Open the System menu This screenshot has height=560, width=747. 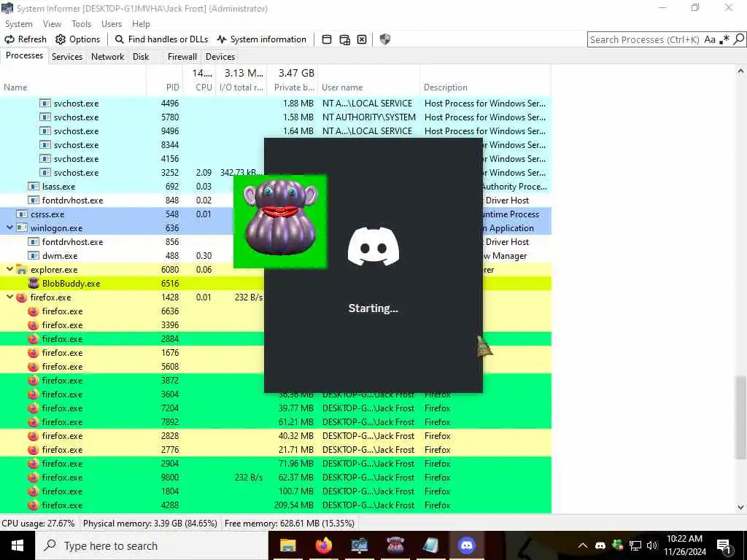(18, 24)
